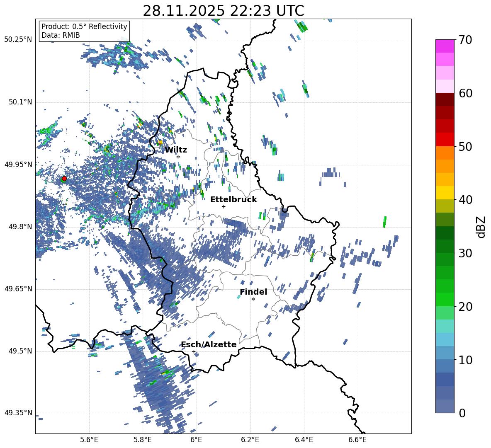
Task: Click the colorbar value 50
Action: pyautogui.click(x=465, y=146)
